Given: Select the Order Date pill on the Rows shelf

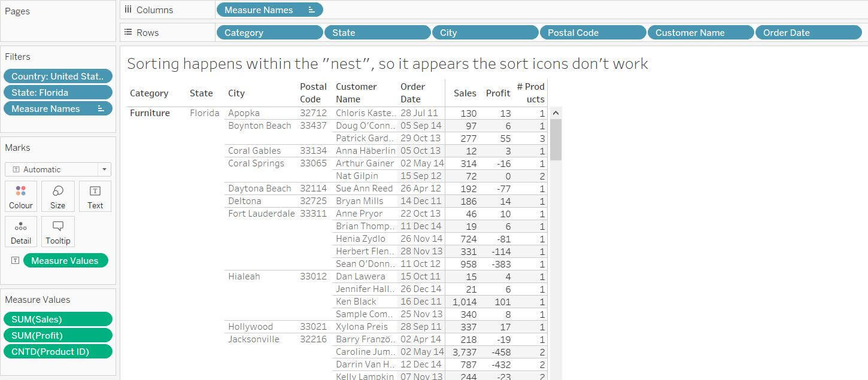Looking at the screenshot, I should [x=786, y=32].
